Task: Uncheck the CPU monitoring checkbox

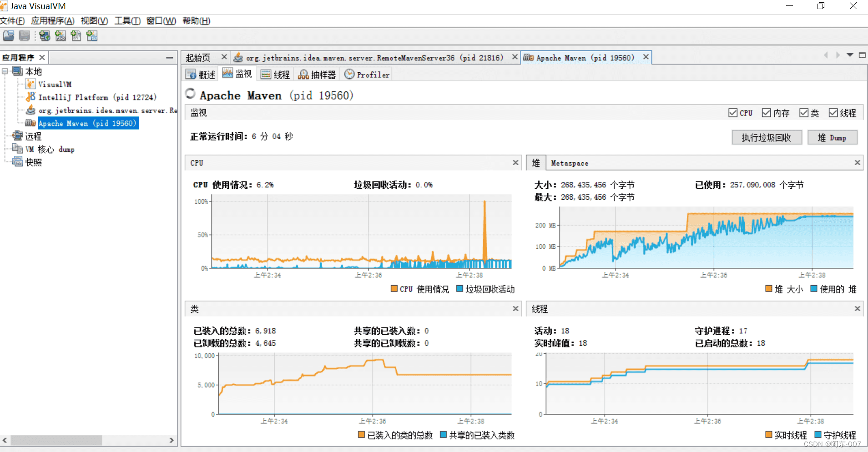Action: point(732,112)
